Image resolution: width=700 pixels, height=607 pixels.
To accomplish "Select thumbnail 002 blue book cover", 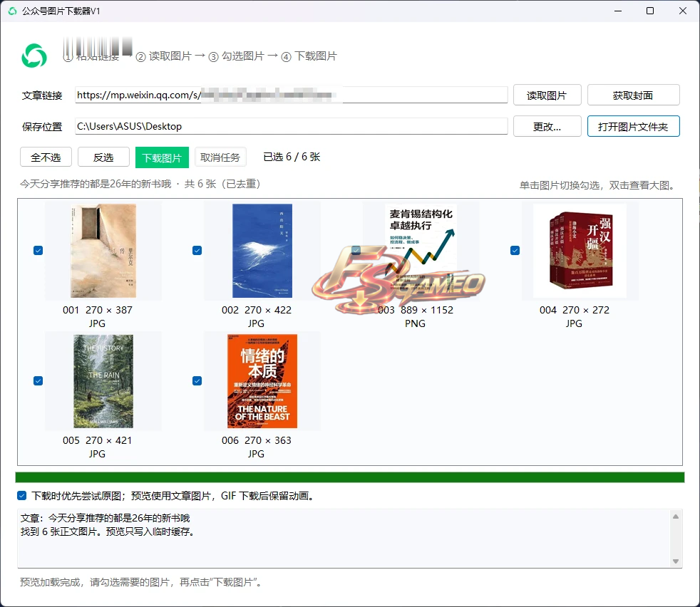I will coord(262,250).
